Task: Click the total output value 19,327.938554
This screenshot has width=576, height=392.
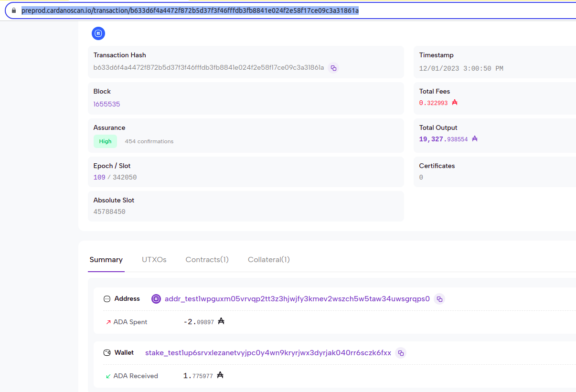Action: (443, 139)
